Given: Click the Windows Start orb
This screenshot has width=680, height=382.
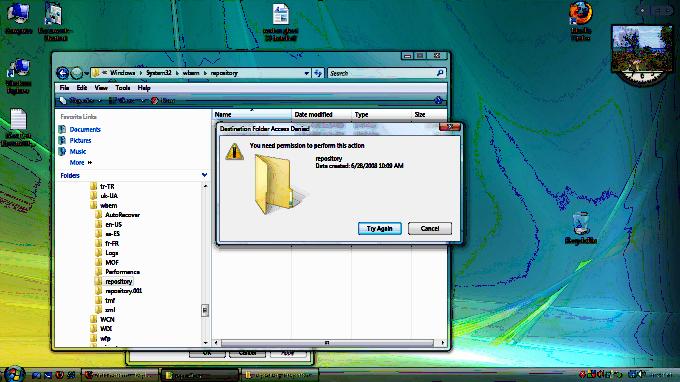Looking at the screenshot, I should point(13,374).
